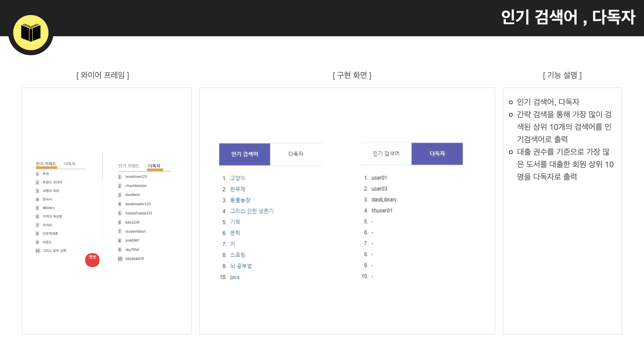Select the purple 인기 검색어 tab
This screenshot has height=362, width=644.
245,154
